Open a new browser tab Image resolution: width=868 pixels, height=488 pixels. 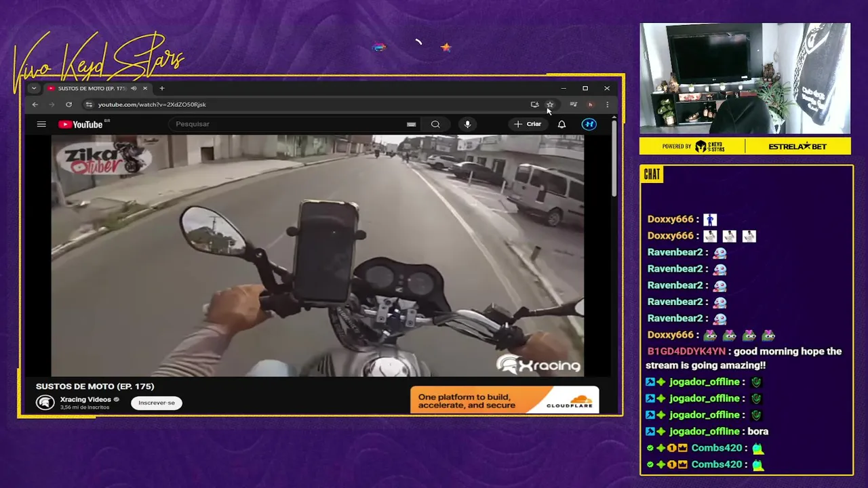(161, 88)
